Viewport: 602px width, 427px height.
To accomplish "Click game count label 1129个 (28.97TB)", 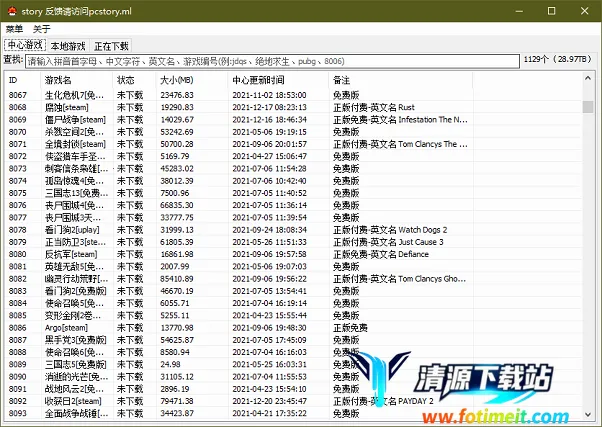I will tap(557, 60).
